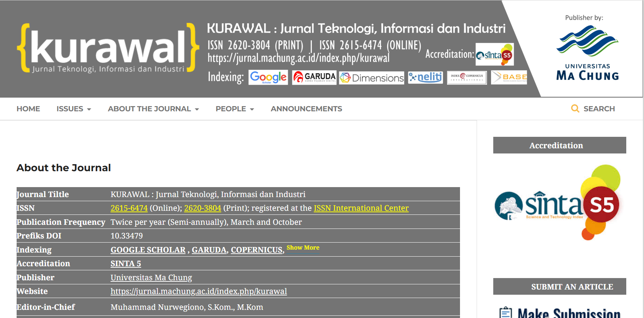Open the Google Scholar indexing badge

pos(268,77)
